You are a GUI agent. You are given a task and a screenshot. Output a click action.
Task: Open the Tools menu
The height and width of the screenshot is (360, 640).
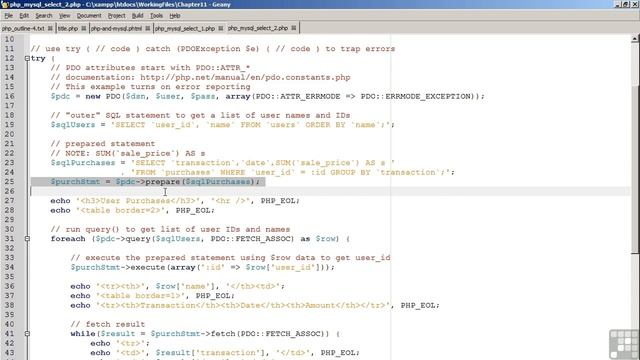coord(156,16)
